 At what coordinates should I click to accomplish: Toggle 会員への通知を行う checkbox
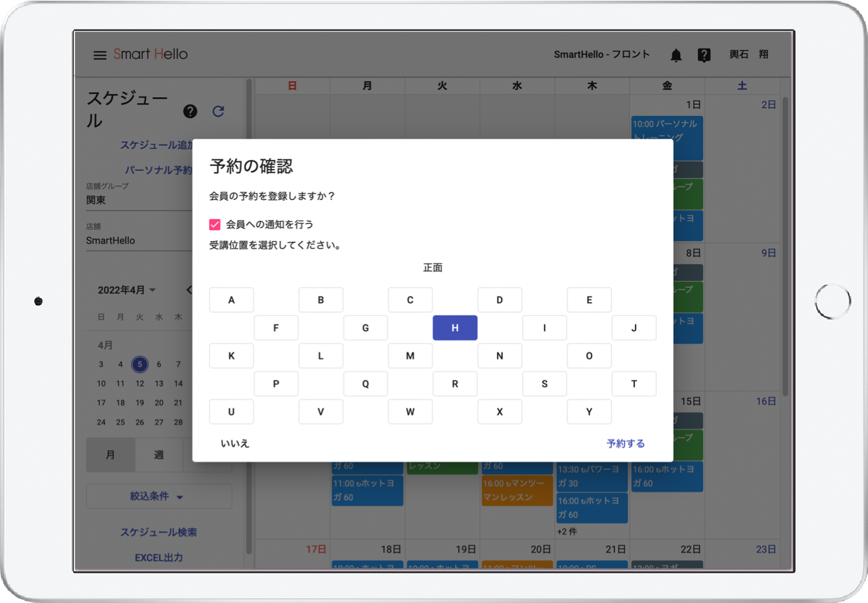(x=215, y=224)
